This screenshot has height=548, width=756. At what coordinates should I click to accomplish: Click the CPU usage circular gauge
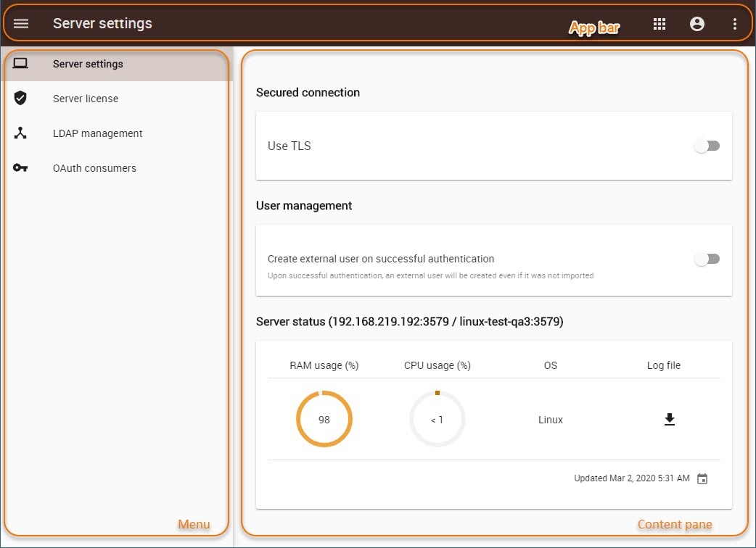(437, 420)
